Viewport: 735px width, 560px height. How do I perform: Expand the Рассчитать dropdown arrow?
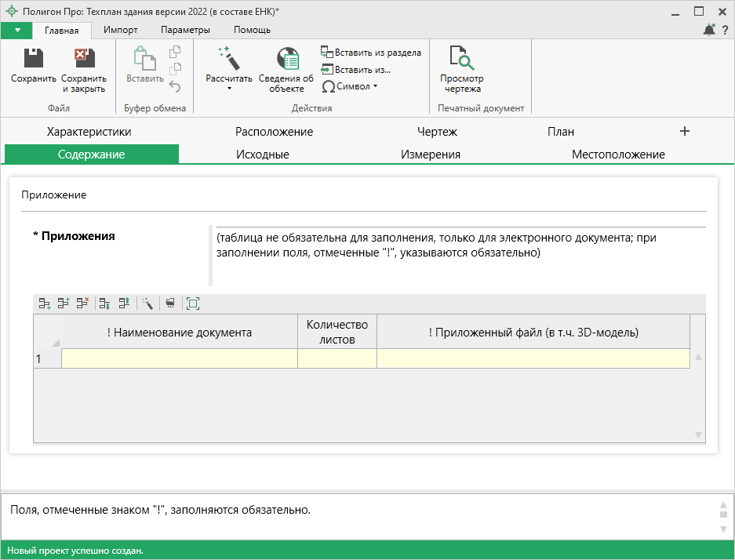click(229, 89)
